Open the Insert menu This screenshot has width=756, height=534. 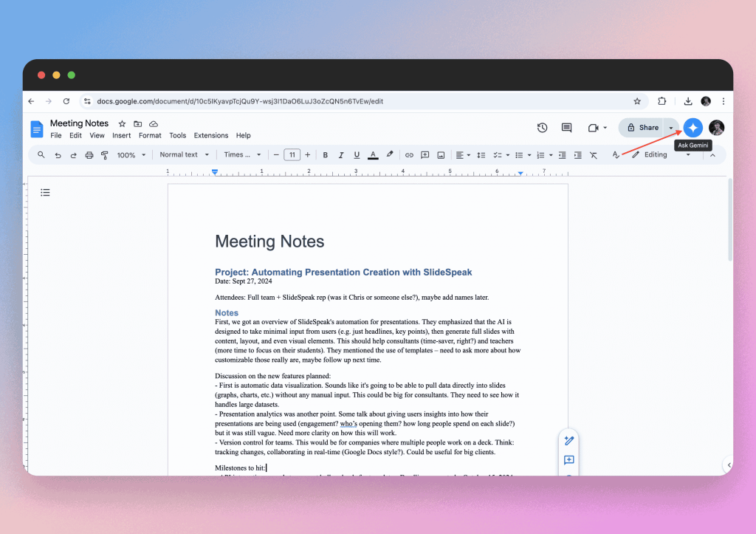pos(122,136)
